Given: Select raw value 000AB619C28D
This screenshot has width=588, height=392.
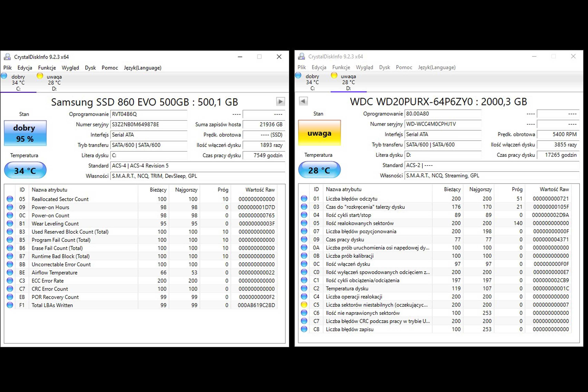Looking at the screenshot, I should 256,305.
